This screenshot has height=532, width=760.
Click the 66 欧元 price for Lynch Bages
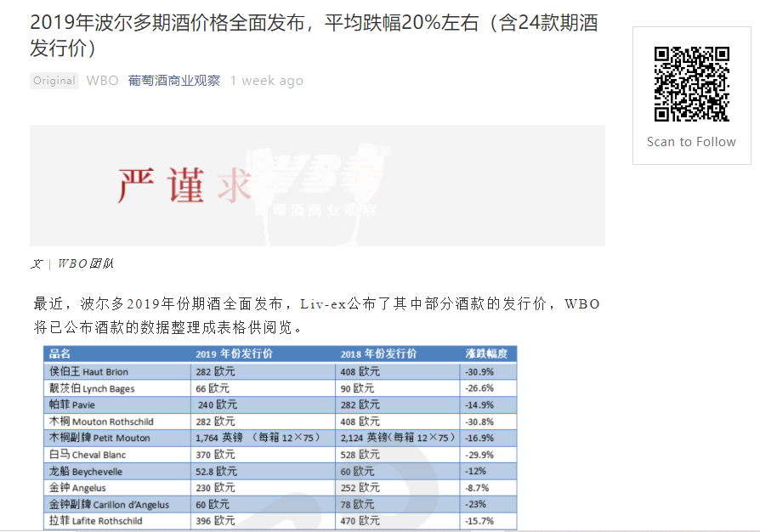point(213,388)
